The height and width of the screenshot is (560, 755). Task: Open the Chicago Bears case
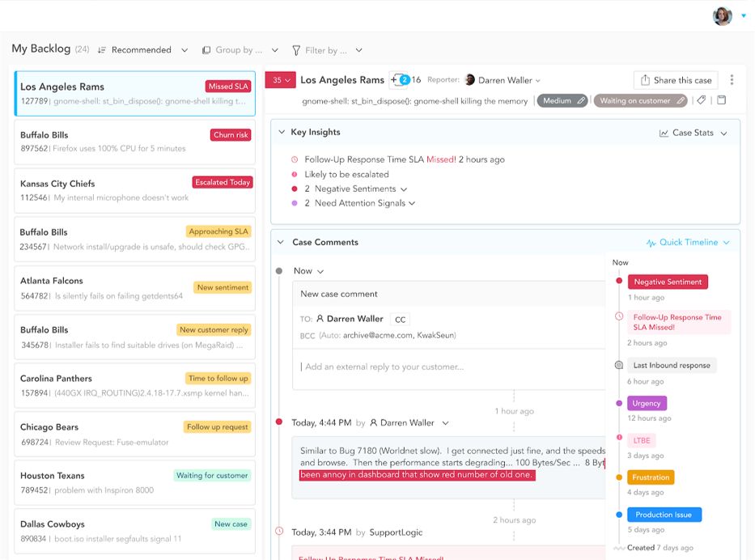[x=135, y=435]
